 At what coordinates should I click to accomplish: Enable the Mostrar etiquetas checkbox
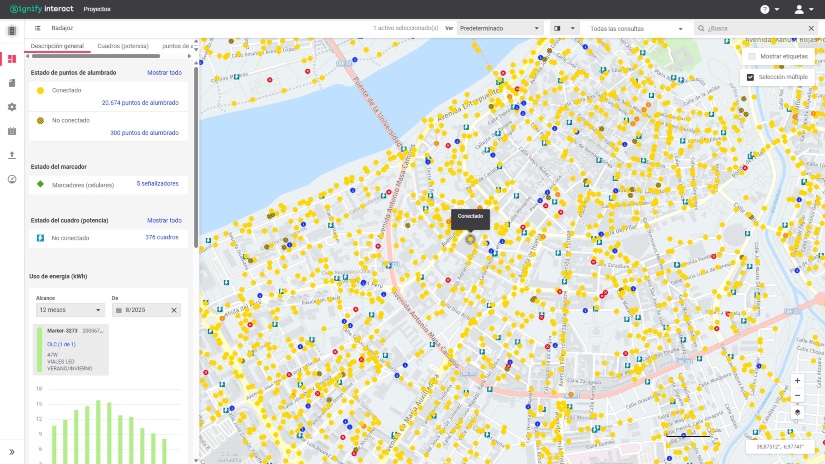tap(752, 56)
